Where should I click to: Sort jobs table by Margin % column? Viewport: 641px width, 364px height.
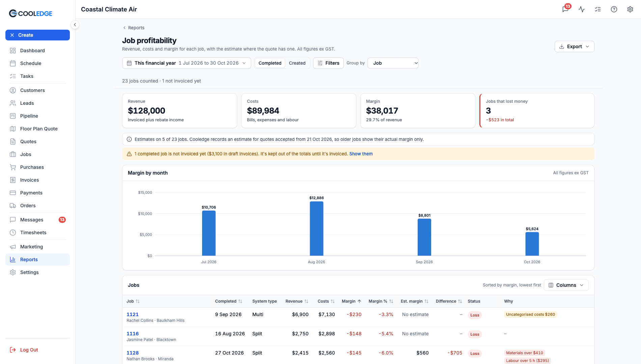[381, 301]
